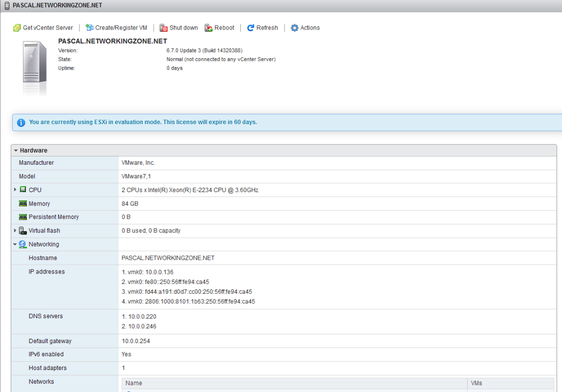Open the Actions gear icon menu
This screenshot has width=562, height=392.
(x=295, y=28)
